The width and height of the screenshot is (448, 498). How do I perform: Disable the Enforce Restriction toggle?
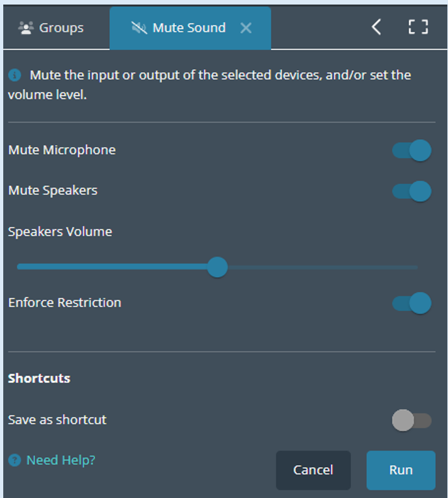[x=412, y=303]
